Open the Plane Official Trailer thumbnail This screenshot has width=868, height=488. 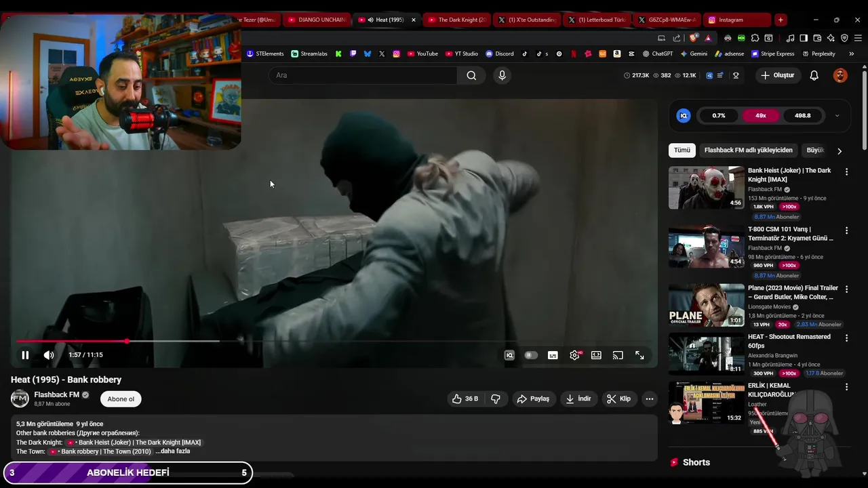[707, 305]
